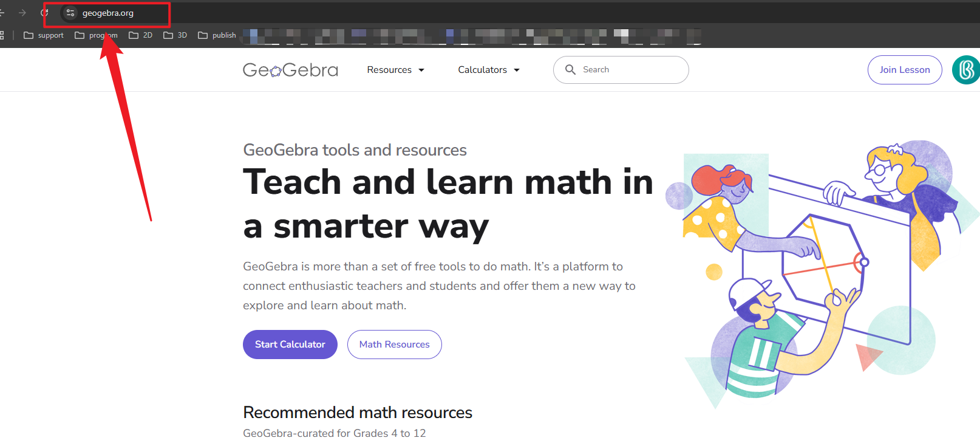
Task: Click 'GeoGebra tools and resources' subtitle
Action: pyautogui.click(x=355, y=150)
